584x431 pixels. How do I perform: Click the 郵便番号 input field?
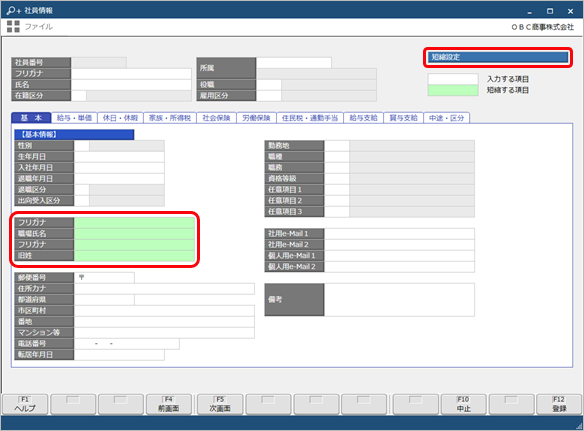(104, 278)
